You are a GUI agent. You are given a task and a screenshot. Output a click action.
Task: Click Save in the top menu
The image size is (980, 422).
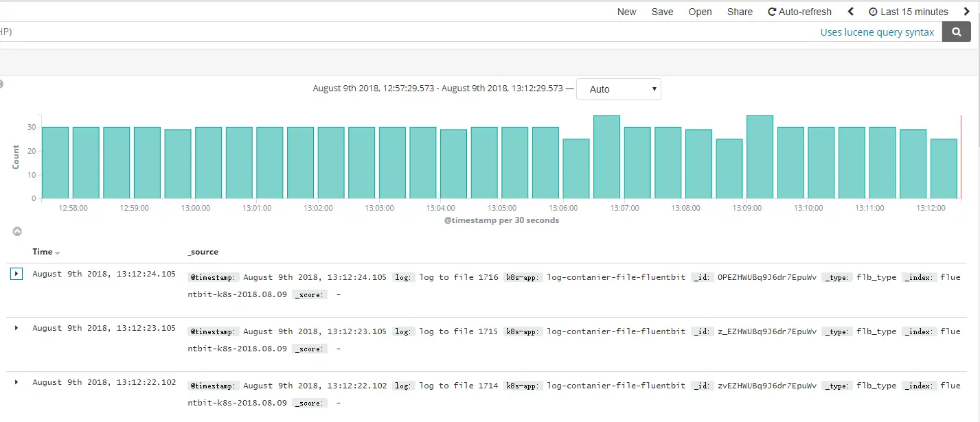[x=662, y=12]
